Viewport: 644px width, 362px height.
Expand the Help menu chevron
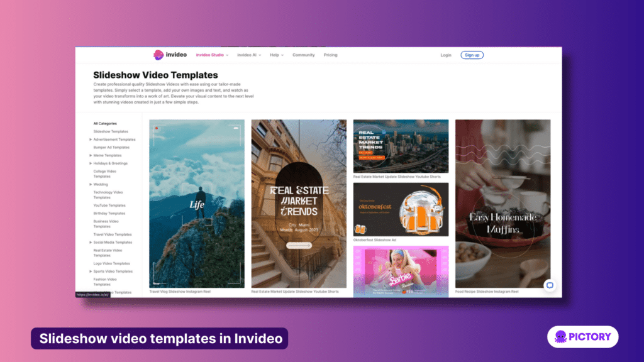(282, 55)
